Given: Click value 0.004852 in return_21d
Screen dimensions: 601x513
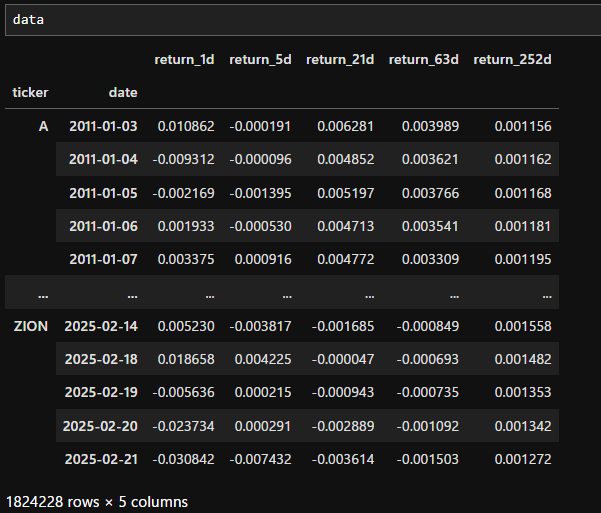Looking at the screenshot, I should click(345, 159).
